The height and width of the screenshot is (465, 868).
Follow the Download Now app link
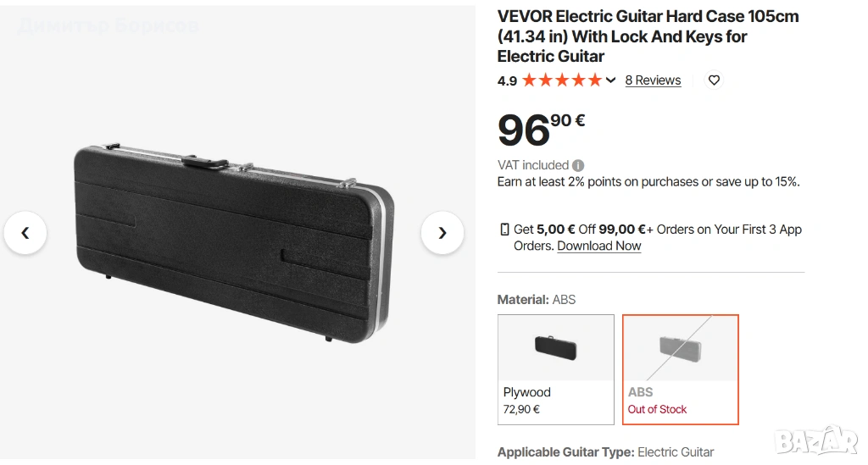point(599,246)
